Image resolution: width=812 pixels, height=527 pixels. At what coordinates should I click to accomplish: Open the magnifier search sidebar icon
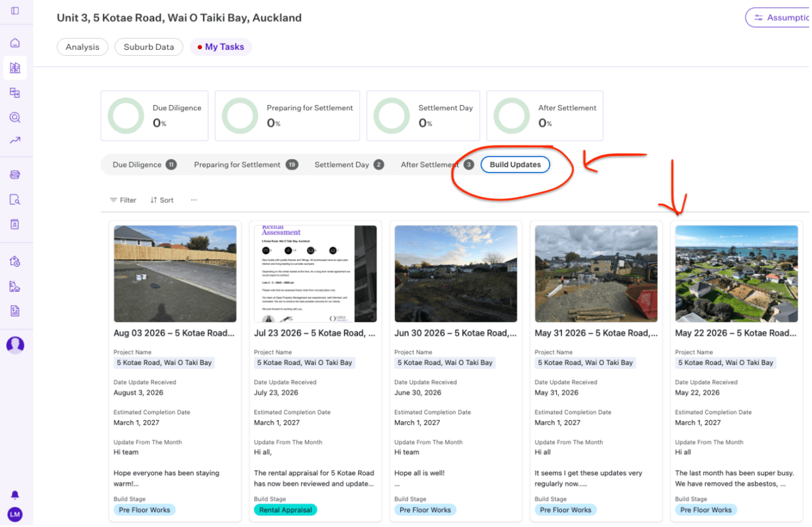(15, 118)
